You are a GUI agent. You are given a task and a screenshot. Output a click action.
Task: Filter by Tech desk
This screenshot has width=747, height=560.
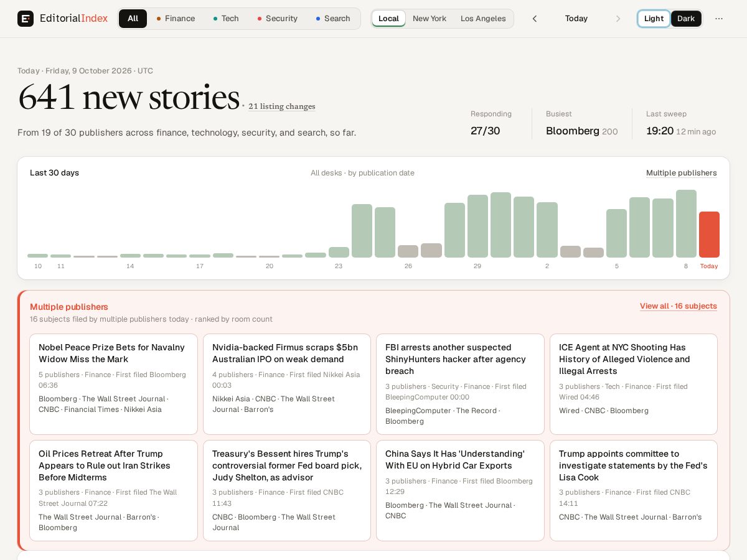coord(226,19)
